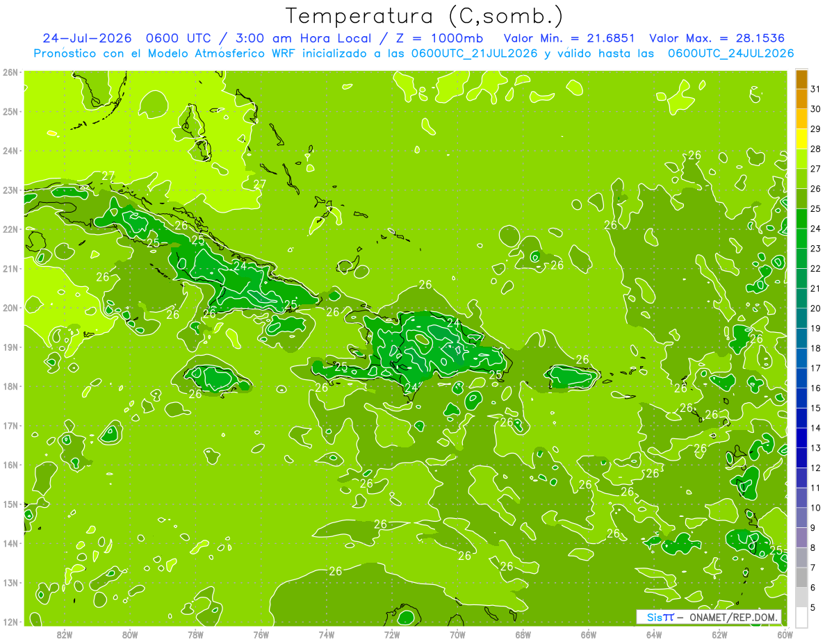Click the '24N' latitude axis label
Image resolution: width=834 pixels, height=644 pixels.
(10, 150)
